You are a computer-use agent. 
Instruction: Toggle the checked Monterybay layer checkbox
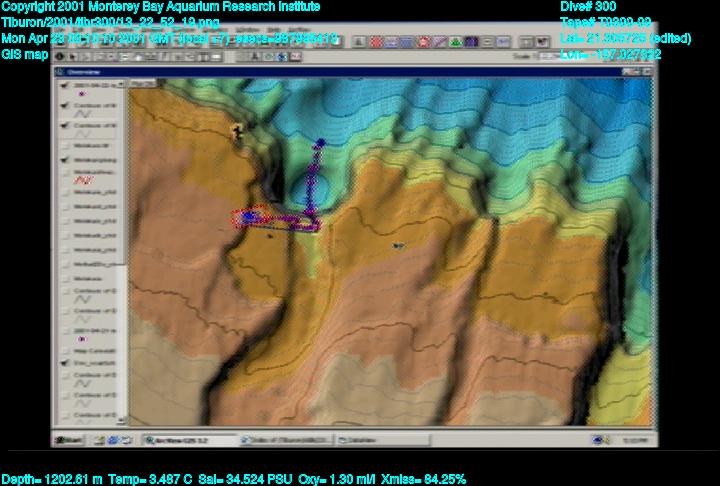(x=64, y=159)
